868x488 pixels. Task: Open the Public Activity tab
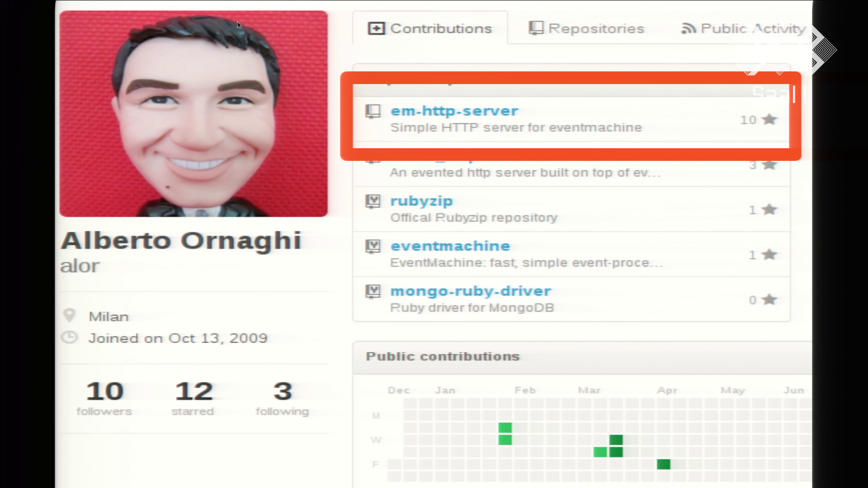pyautogui.click(x=744, y=28)
